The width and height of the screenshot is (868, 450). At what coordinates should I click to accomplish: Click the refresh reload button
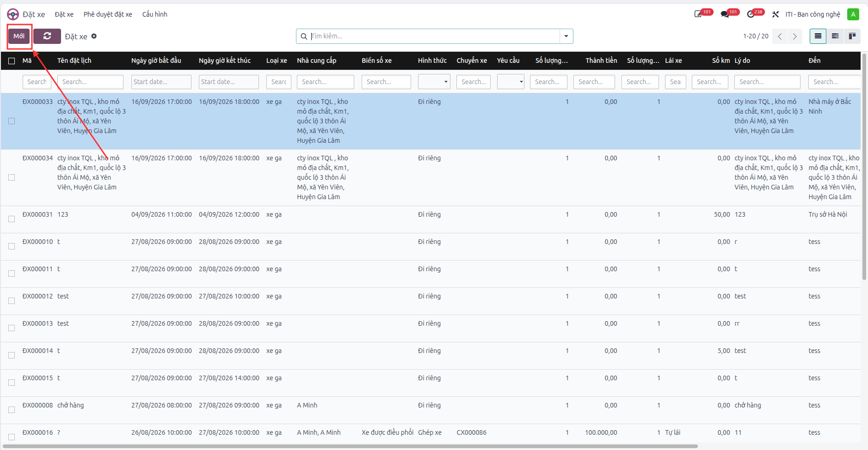(x=47, y=36)
